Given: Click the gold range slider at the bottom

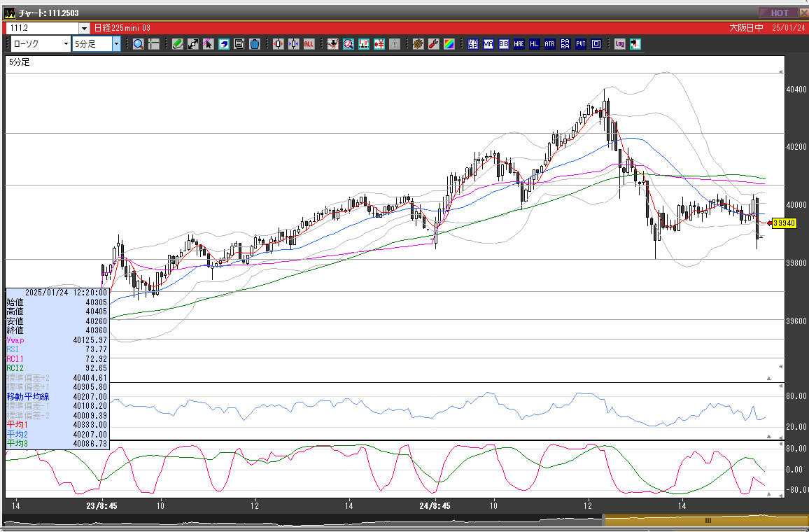Looking at the screenshot, I should point(707,520).
